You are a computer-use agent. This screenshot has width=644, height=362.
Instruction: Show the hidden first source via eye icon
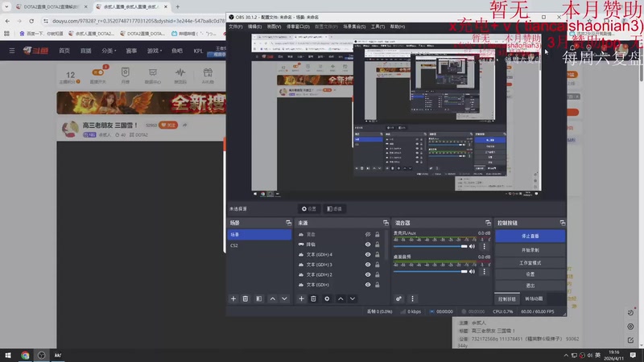click(368, 234)
